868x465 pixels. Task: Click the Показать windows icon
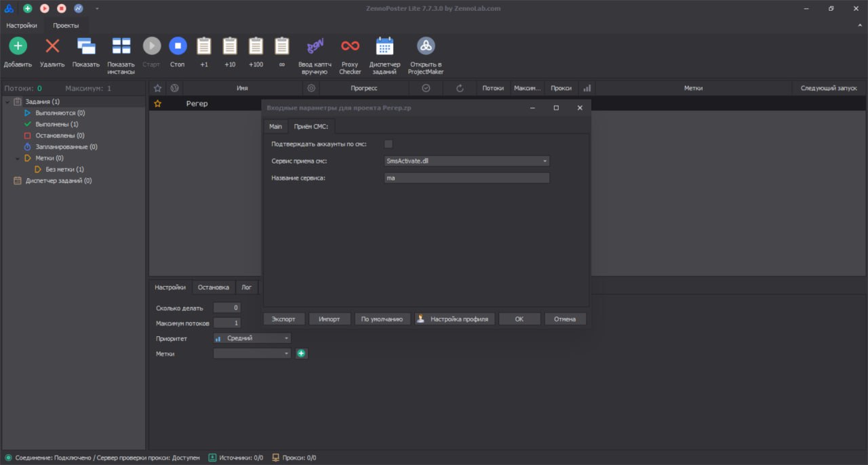pyautogui.click(x=86, y=46)
